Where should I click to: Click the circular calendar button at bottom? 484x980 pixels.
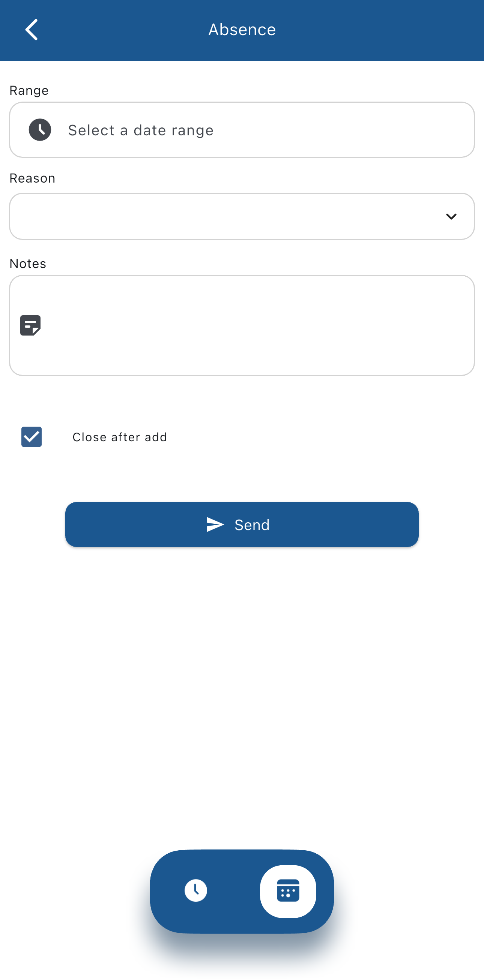[x=288, y=892]
